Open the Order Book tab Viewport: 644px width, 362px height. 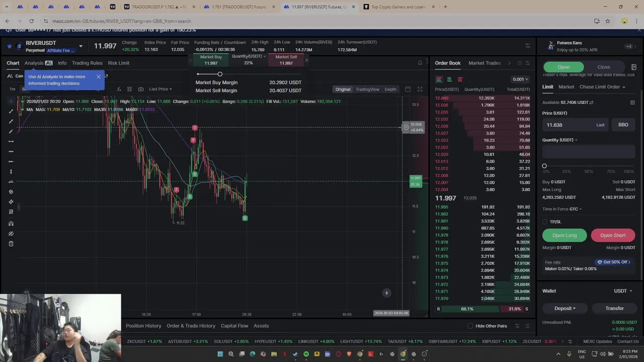(448, 63)
